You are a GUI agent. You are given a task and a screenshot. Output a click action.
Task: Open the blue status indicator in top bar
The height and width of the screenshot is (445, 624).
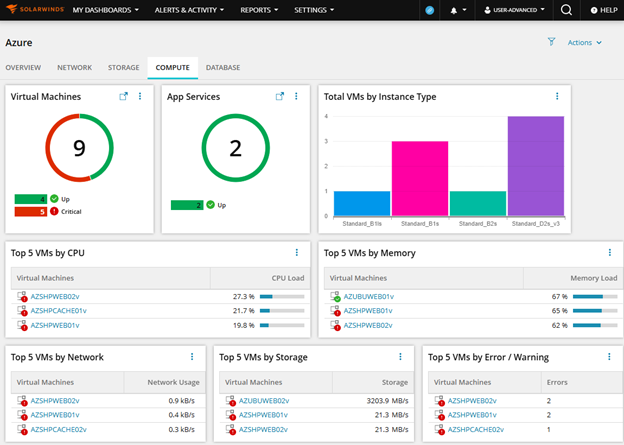pyautogui.click(x=429, y=10)
